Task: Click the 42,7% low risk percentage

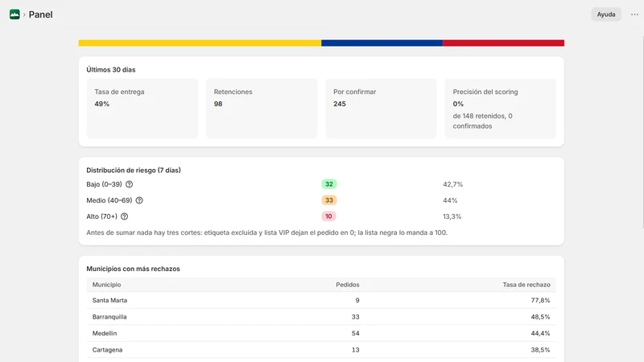Action: tap(452, 184)
